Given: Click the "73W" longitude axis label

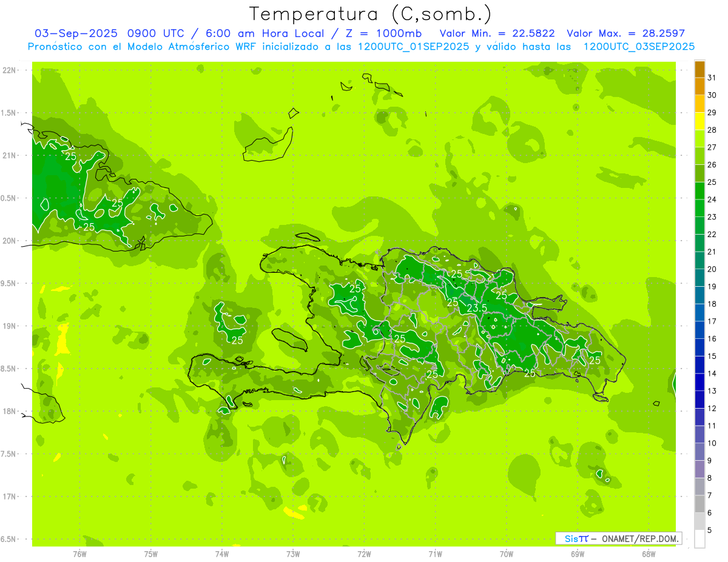Looking at the screenshot, I should click(x=293, y=554).
